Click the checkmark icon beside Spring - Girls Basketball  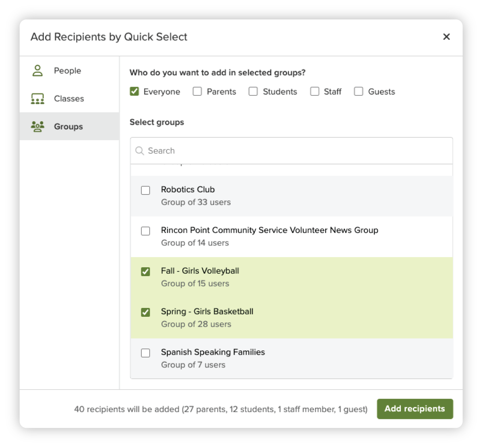(x=145, y=312)
